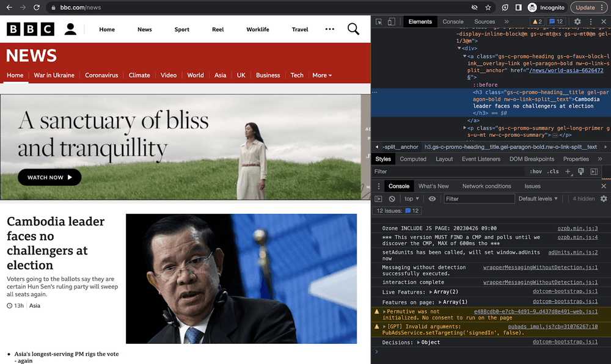Open the War in Ukraine section

tap(54, 75)
